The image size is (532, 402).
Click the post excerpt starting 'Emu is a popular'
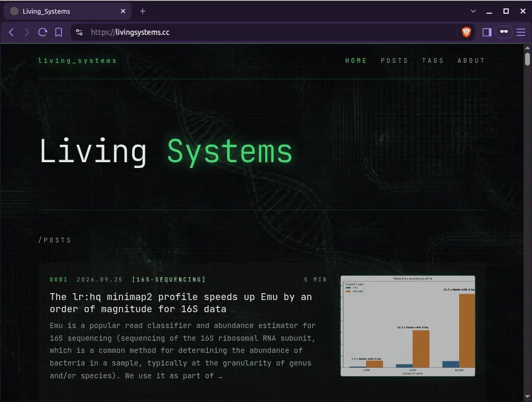pyautogui.click(x=183, y=350)
